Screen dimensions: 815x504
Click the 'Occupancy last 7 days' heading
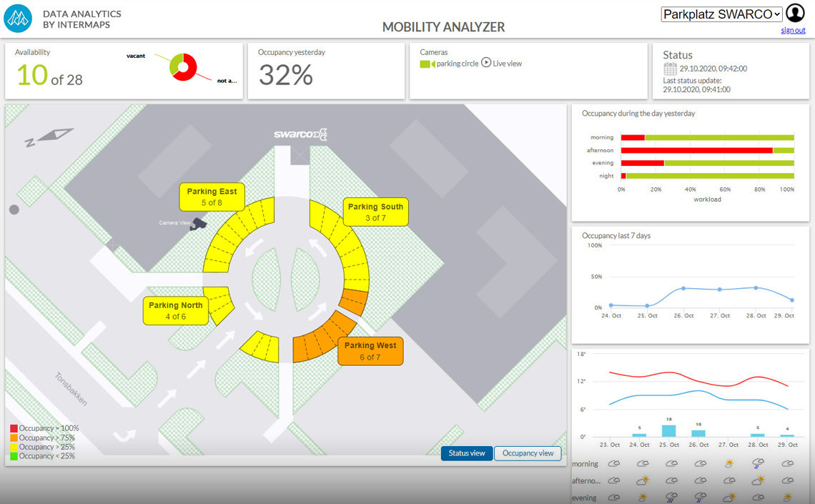(616, 235)
